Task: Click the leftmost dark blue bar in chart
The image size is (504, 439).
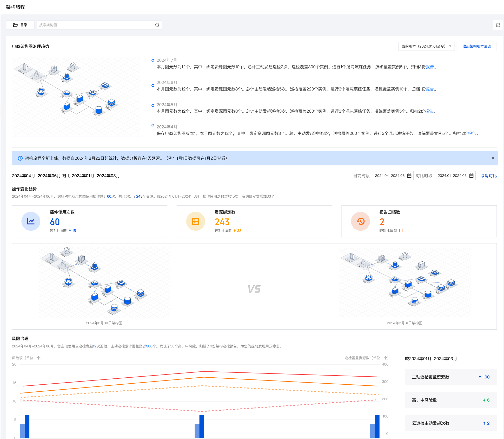Action: coord(27,427)
